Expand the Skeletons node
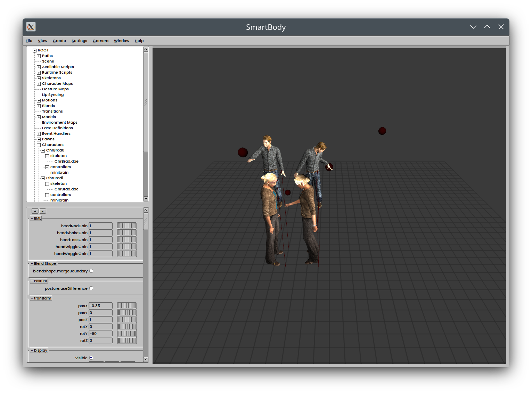 [39, 78]
